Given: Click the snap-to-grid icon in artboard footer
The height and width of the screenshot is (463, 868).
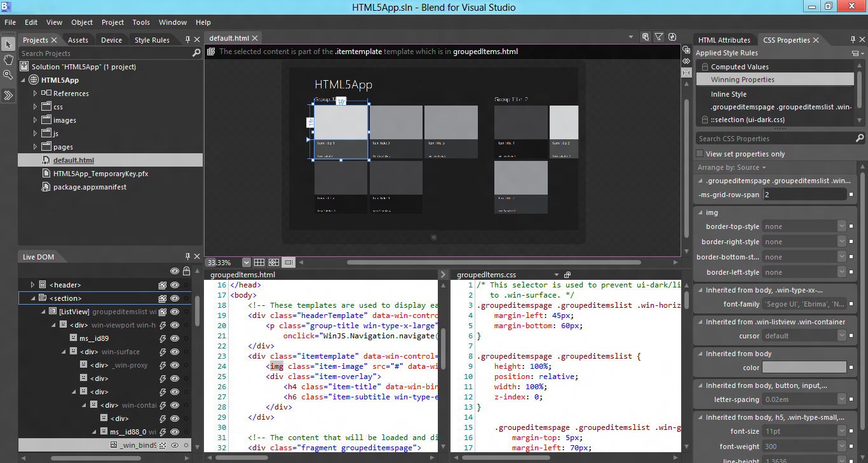Looking at the screenshot, I should (274, 262).
